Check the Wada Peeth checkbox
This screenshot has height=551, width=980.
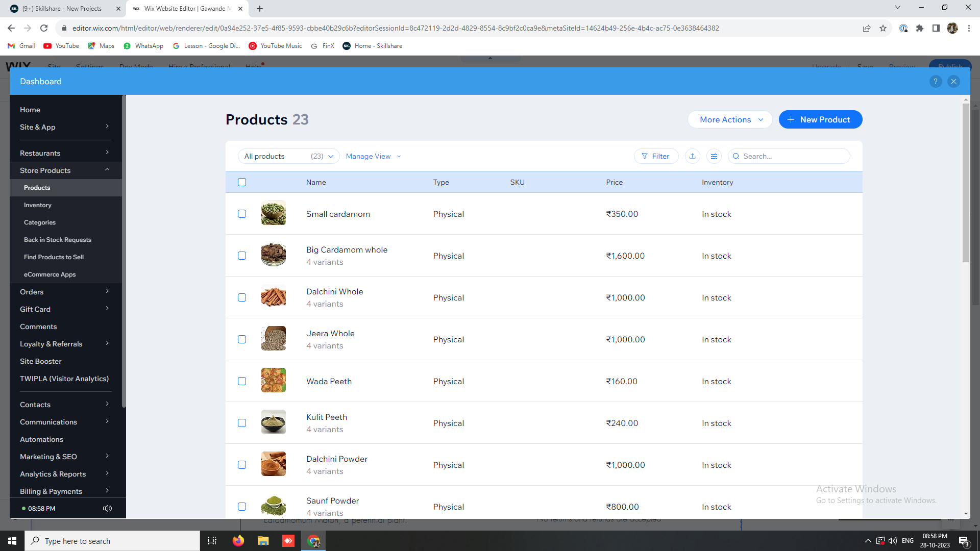click(x=242, y=381)
